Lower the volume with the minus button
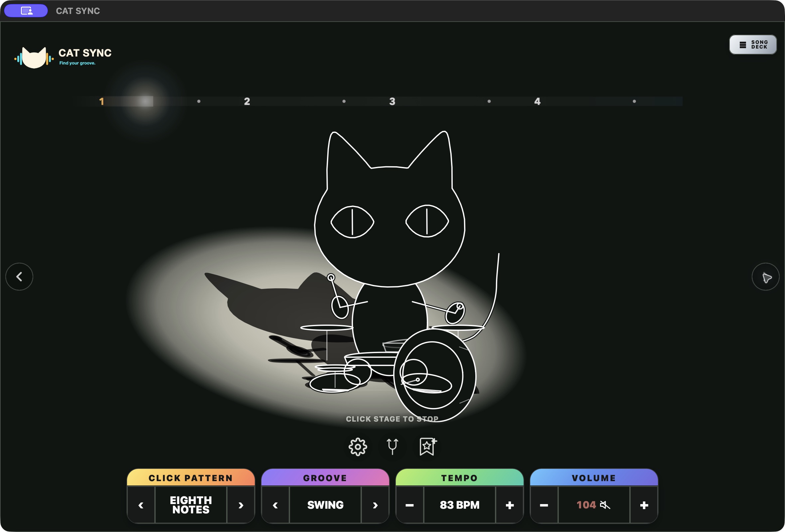This screenshot has height=532, width=785. [544, 505]
